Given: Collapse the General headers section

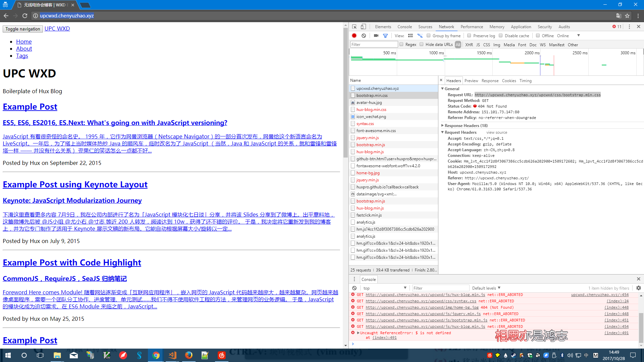Looking at the screenshot, I should point(442,89).
